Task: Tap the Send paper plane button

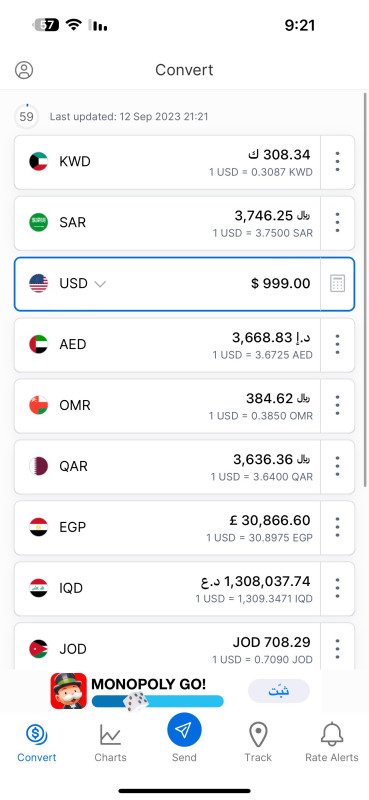Action: (x=184, y=730)
